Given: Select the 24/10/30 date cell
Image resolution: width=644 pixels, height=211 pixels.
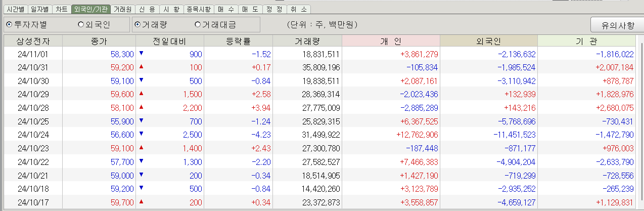Looking at the screenshot, I should coord(33,80).
